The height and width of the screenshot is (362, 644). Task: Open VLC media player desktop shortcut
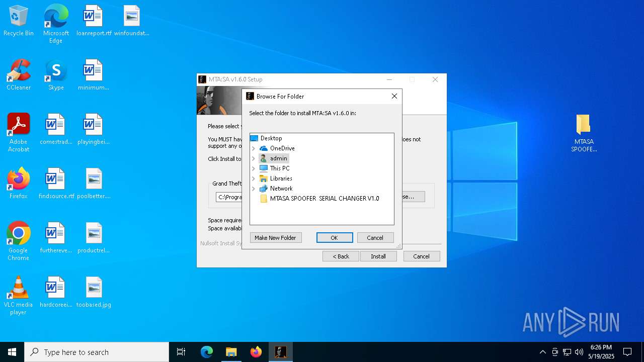click(19, 296)
